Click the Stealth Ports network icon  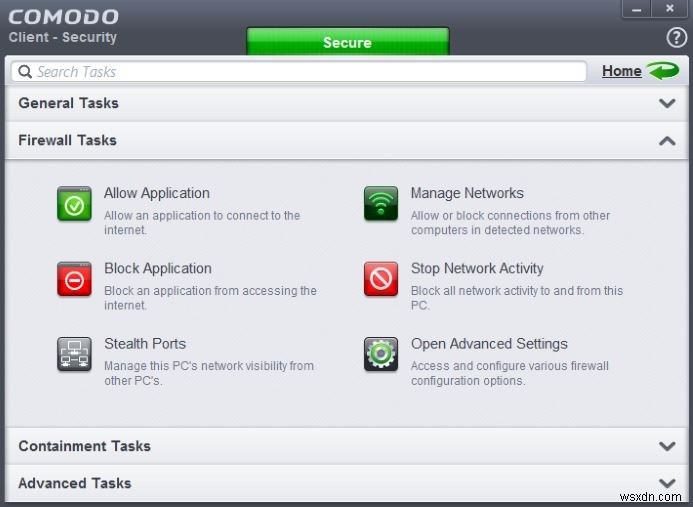tap(74, 354)
